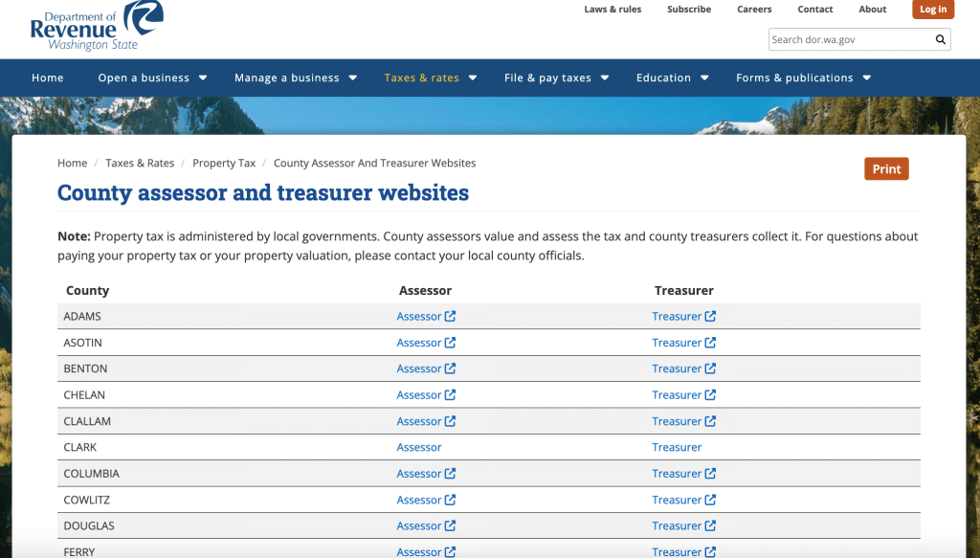Click the Log in button
This screenshot has width=980, height=558.
coord(933,10)
